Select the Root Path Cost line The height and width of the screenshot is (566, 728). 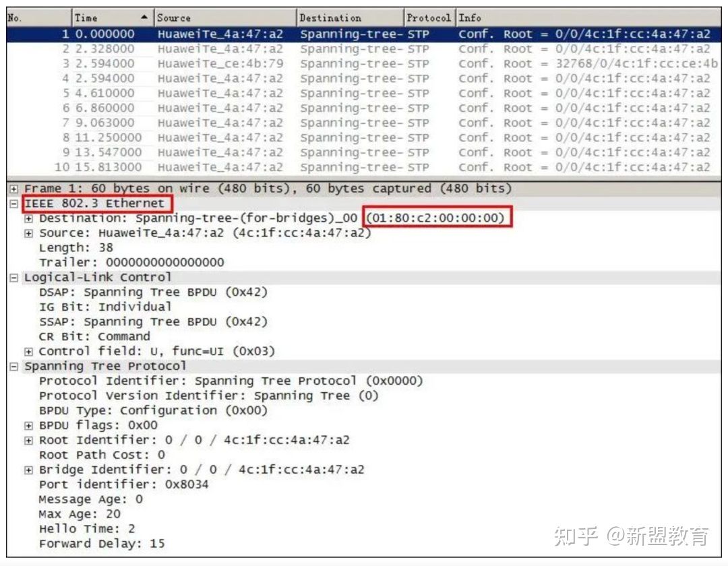102,455
